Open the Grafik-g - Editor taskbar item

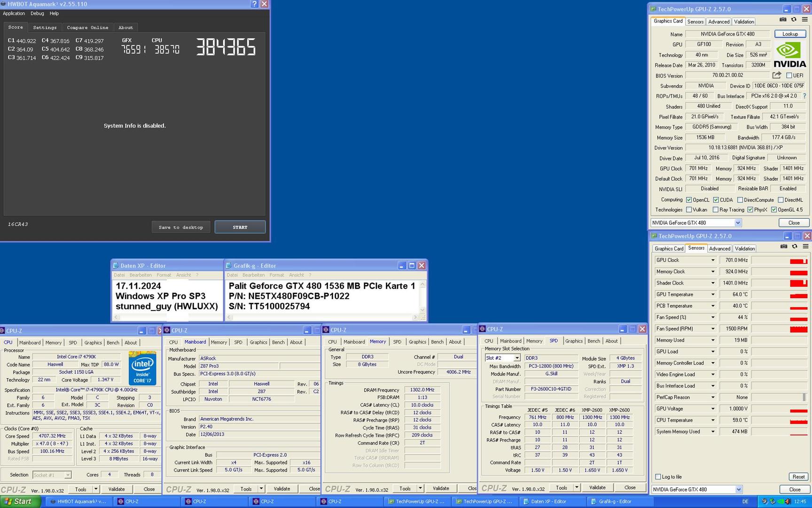click(620, 501)
